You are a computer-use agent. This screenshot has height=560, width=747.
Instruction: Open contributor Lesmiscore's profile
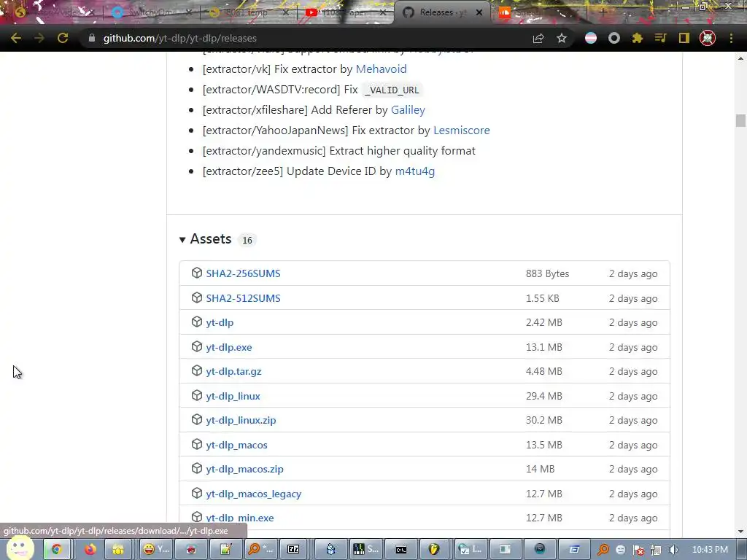pos(461,130)
